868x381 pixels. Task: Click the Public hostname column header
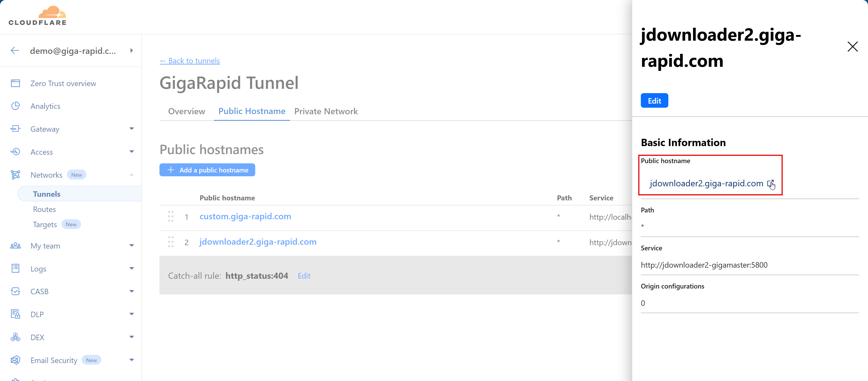227,198
